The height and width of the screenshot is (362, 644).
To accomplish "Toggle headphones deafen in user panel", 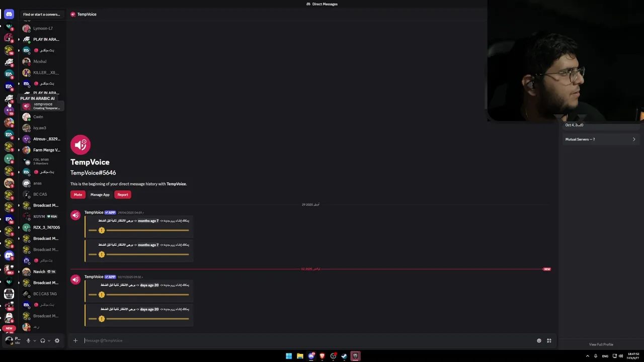I will coord(43,340).
